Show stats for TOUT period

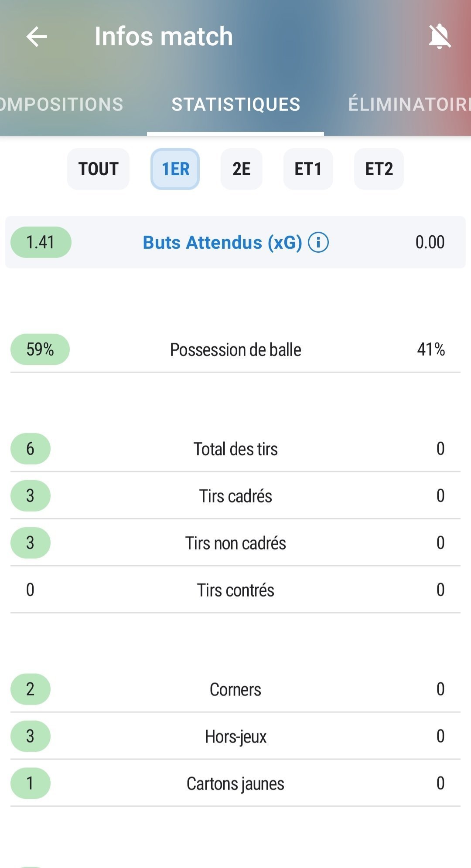click(x=98, y=169)
